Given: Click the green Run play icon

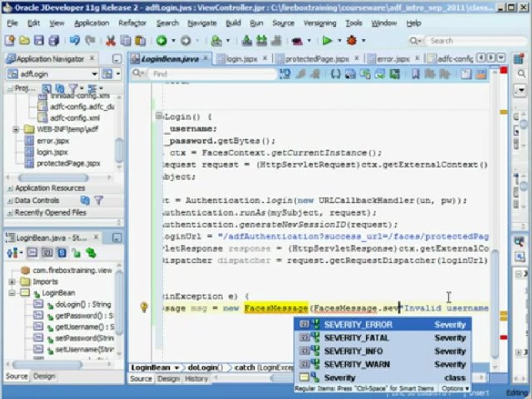Looking at the screenshot, I should (327, 40).
